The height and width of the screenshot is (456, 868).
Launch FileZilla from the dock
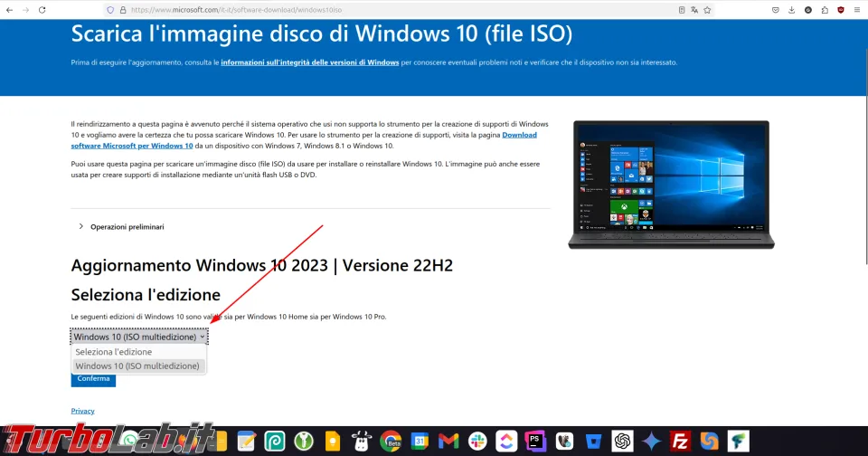tap(680, 441)
